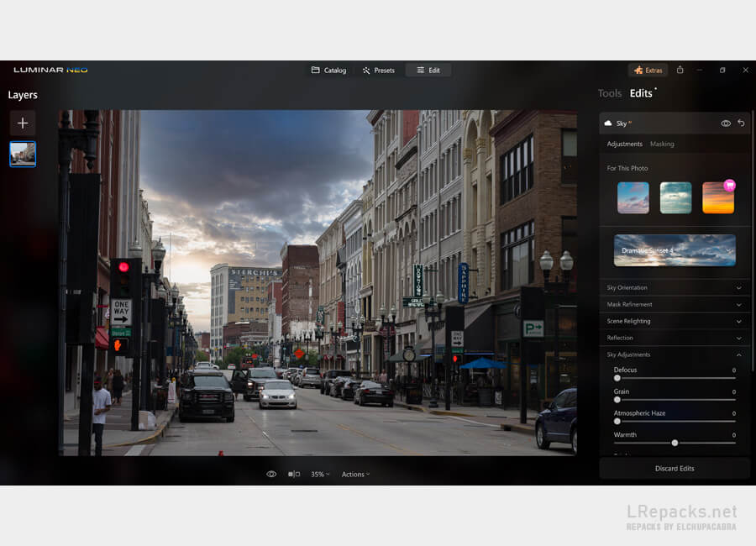Toggle the original photo preview eye icon
The image size is (756, 546).
tap(270, 474)
